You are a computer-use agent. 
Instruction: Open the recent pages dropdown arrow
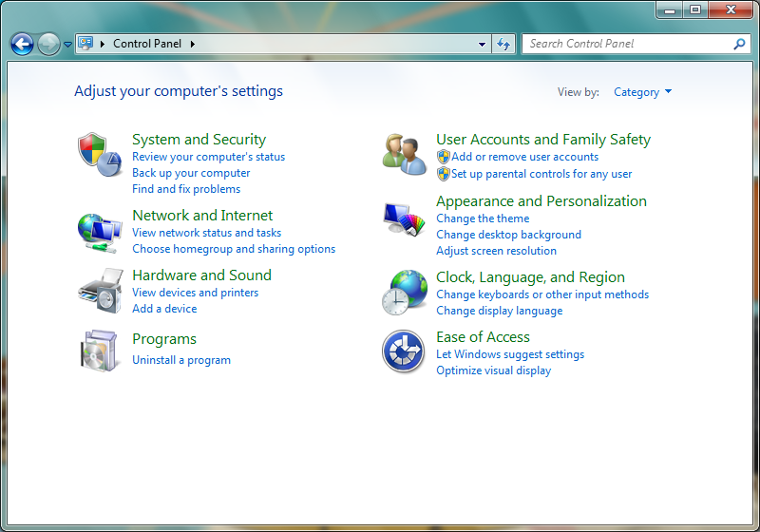click(x=67, y=45)
